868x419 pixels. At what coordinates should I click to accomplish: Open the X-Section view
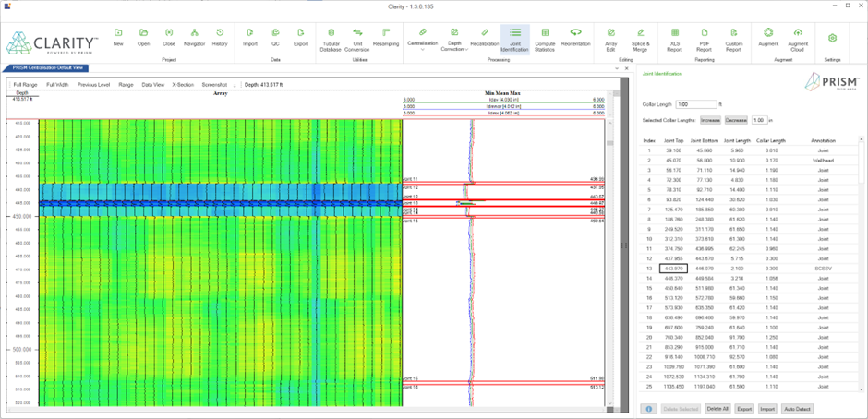click(x=183, y=85)
